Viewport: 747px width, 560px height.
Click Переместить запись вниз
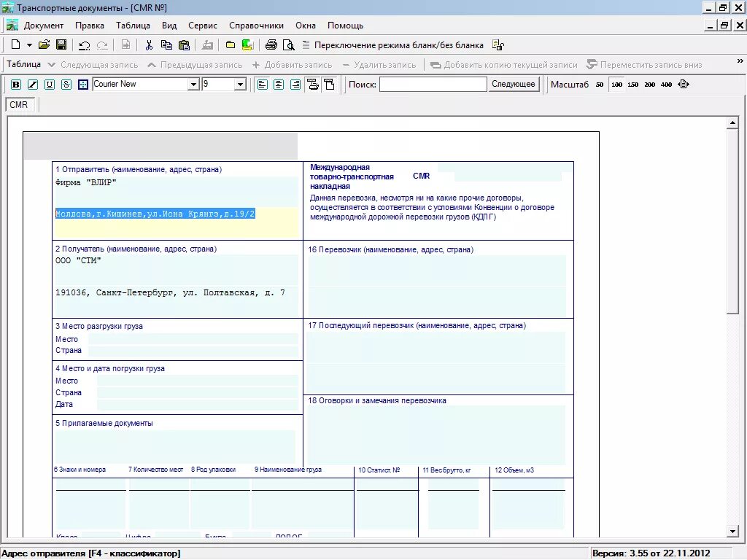(644, 65)
